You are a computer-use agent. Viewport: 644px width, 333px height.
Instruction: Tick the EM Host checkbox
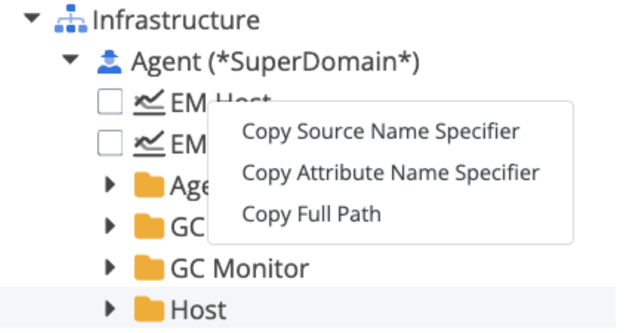(110, 102)
